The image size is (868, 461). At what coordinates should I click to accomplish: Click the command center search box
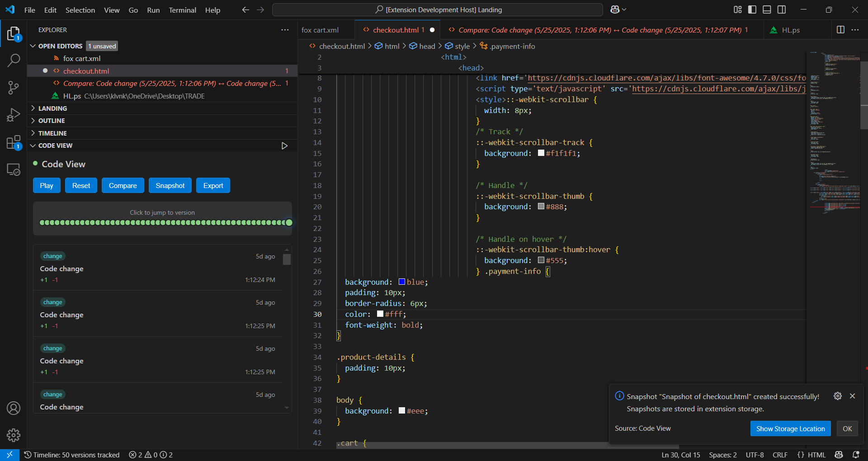438,9
